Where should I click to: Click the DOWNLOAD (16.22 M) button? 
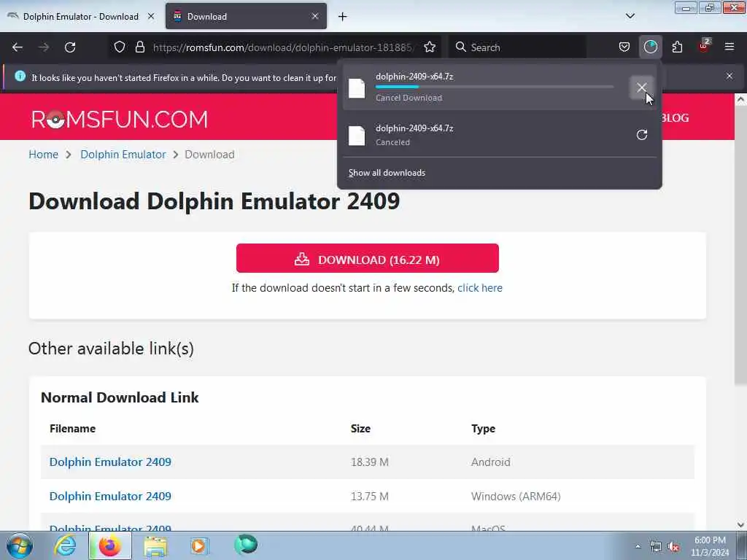(x=368, y=258)
